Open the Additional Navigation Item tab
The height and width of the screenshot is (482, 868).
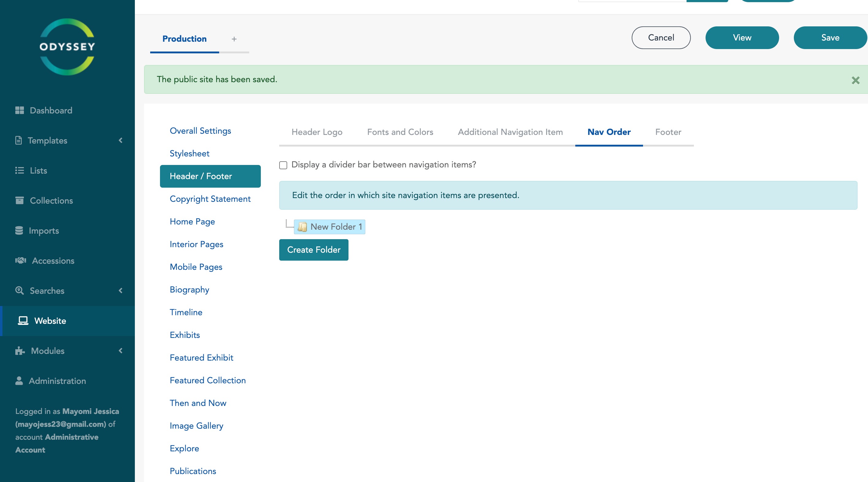510,132
